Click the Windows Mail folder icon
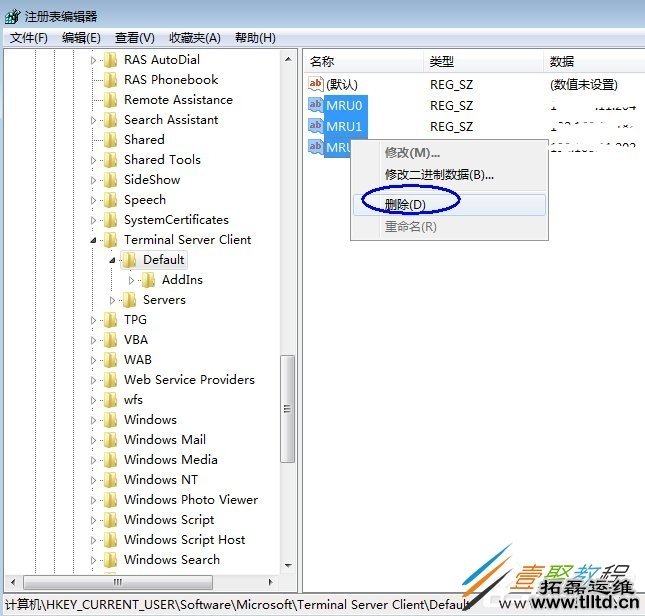Image resolution: width=645 pixels, height=616 pixels. tap(110, 440)
